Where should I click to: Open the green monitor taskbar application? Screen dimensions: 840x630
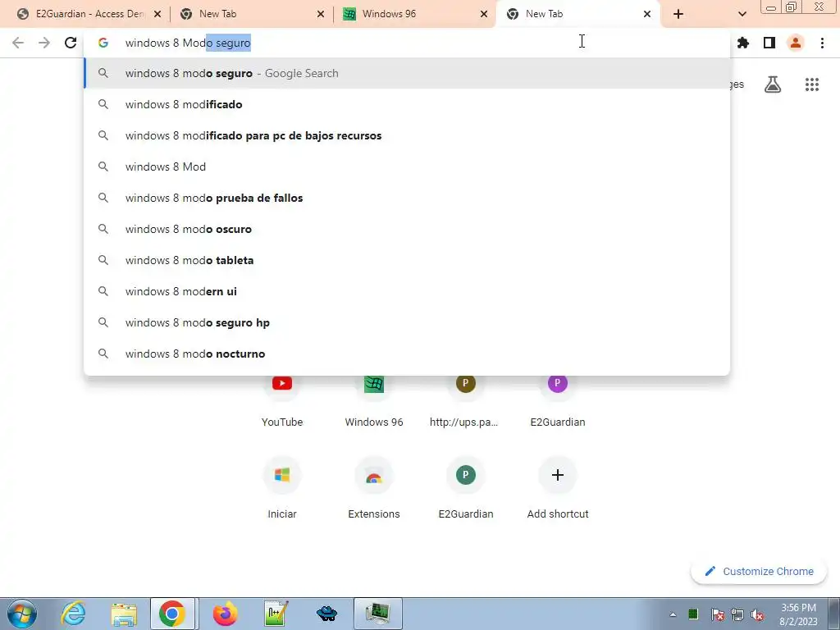(x=377, y=614)
